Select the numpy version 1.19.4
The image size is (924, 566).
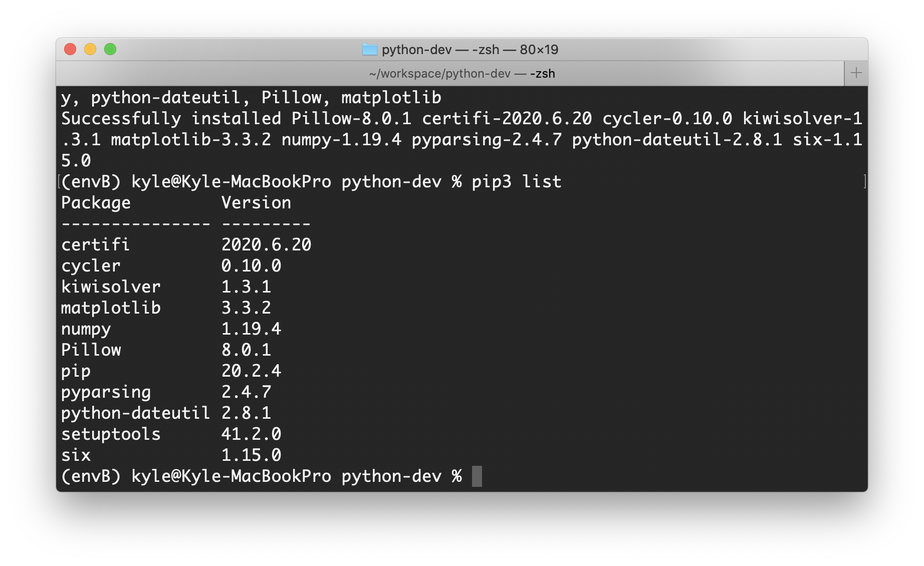tap(252, 329)
